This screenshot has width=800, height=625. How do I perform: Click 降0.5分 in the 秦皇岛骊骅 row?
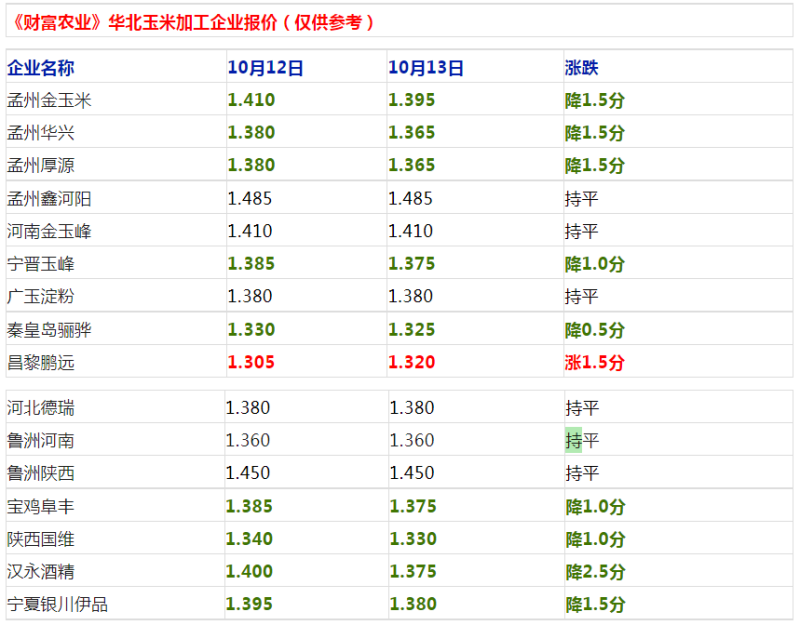[595, 330]
